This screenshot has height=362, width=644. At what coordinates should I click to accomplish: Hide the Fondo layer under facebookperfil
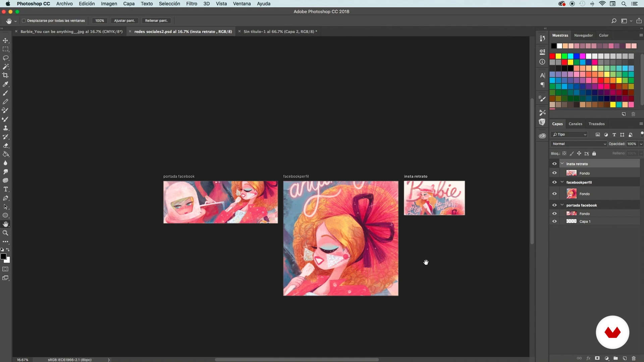click(x=554, y=194)
